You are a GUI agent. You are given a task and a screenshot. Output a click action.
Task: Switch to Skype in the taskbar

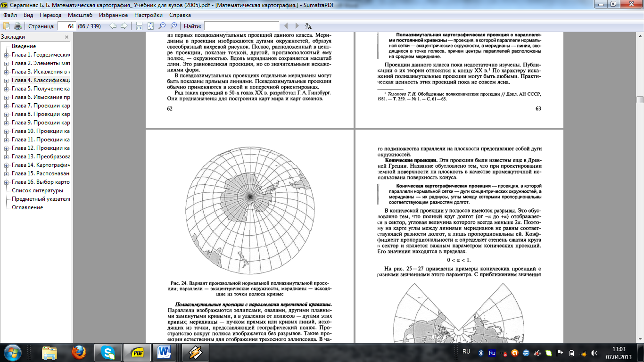coord(108,352)
